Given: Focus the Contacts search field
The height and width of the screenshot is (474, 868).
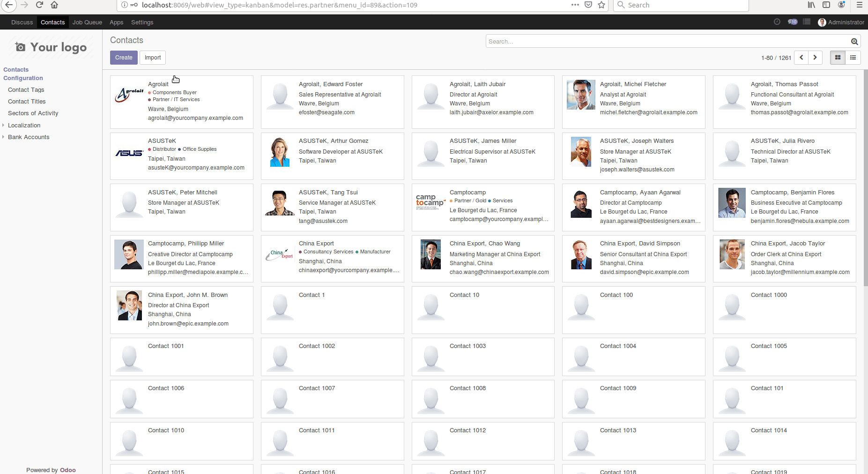Looking at the screenshot, I should pos(668,41).
